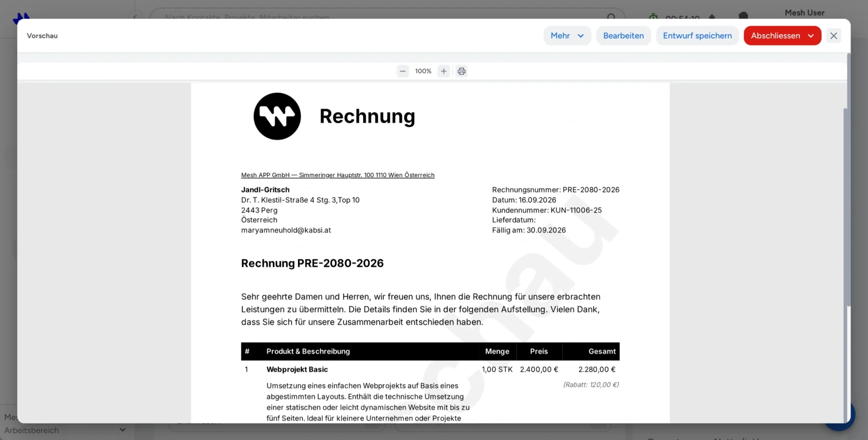Click the postal line 2443 Perg
The image size is (868, 440).
pos(259,210)
